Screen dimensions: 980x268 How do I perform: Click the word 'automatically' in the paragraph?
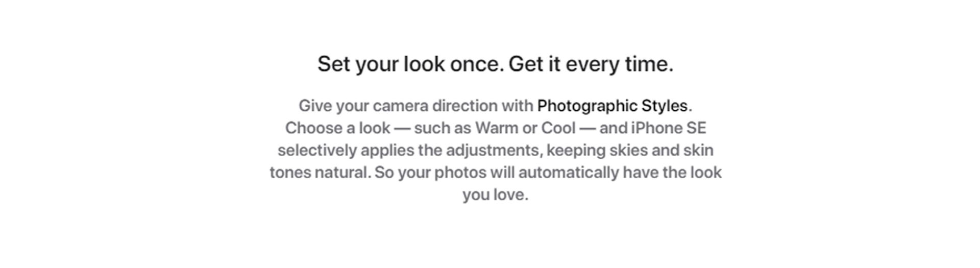coord(569,173)
